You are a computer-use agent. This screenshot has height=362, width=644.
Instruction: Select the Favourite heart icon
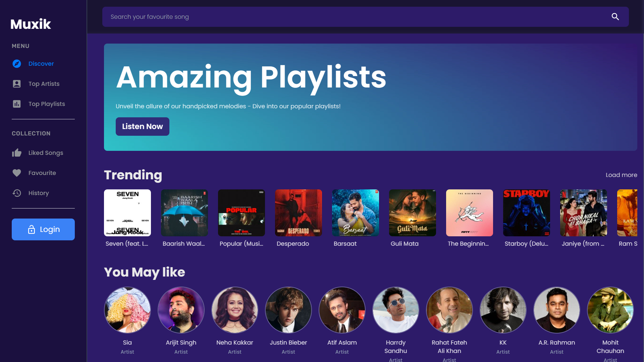click(x=17, y=173)
